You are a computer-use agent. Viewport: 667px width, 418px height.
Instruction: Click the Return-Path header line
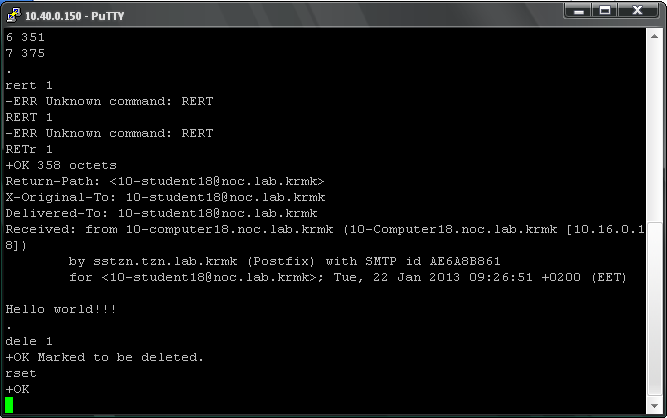point(165,181)
